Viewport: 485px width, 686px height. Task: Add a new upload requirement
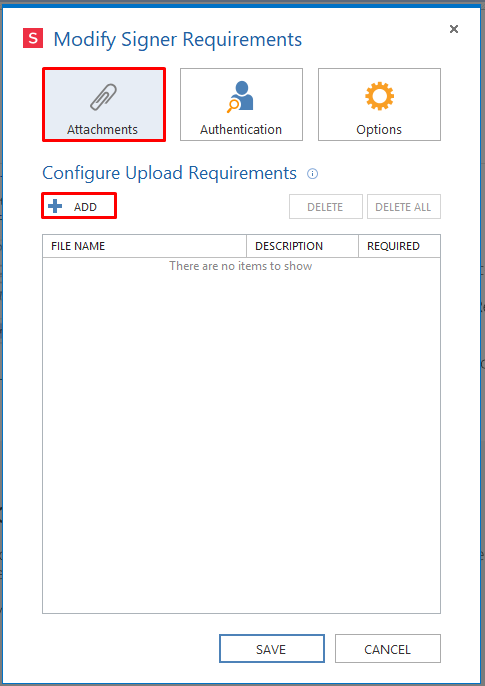pos(79,206)
